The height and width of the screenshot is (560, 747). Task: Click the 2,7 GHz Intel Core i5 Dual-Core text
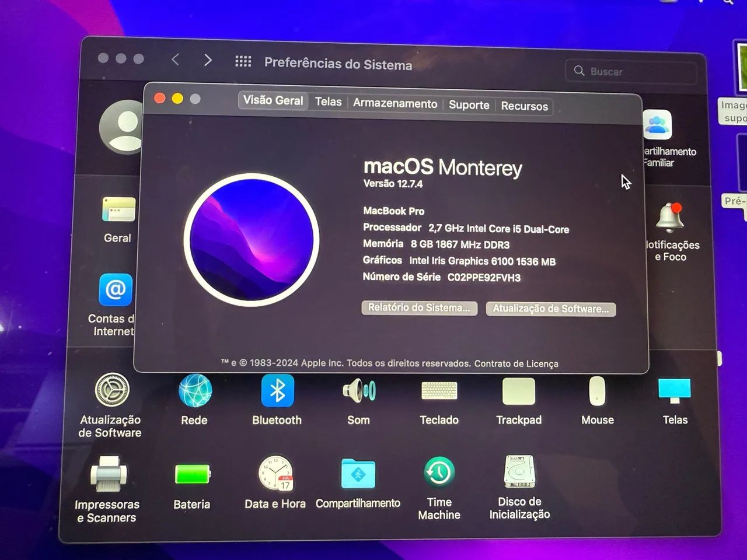[x=498, y=229]
